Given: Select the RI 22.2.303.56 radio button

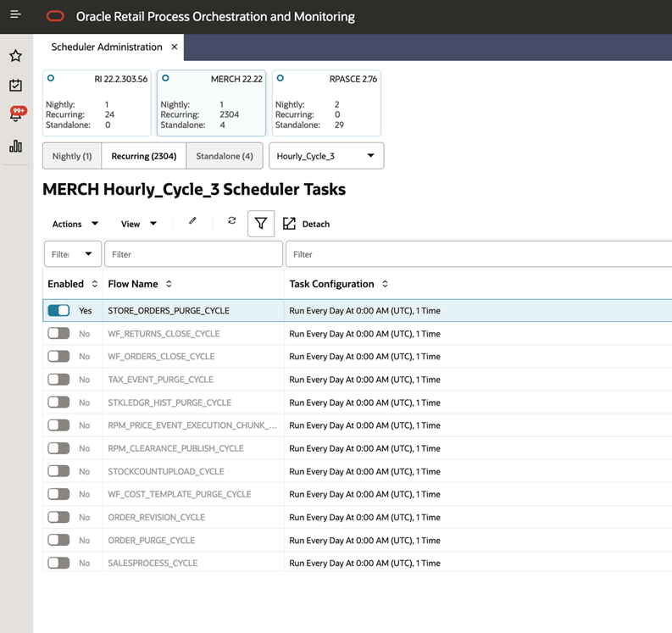Looking at the screenshot, I should 51,78.
